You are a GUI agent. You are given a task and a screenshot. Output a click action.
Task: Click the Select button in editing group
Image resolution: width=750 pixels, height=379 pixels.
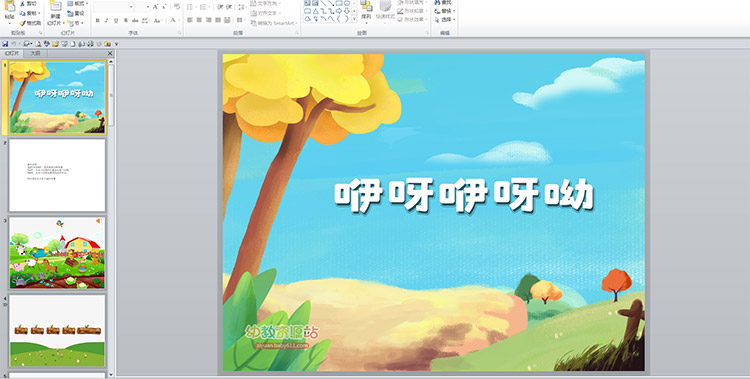coord(445,20)
